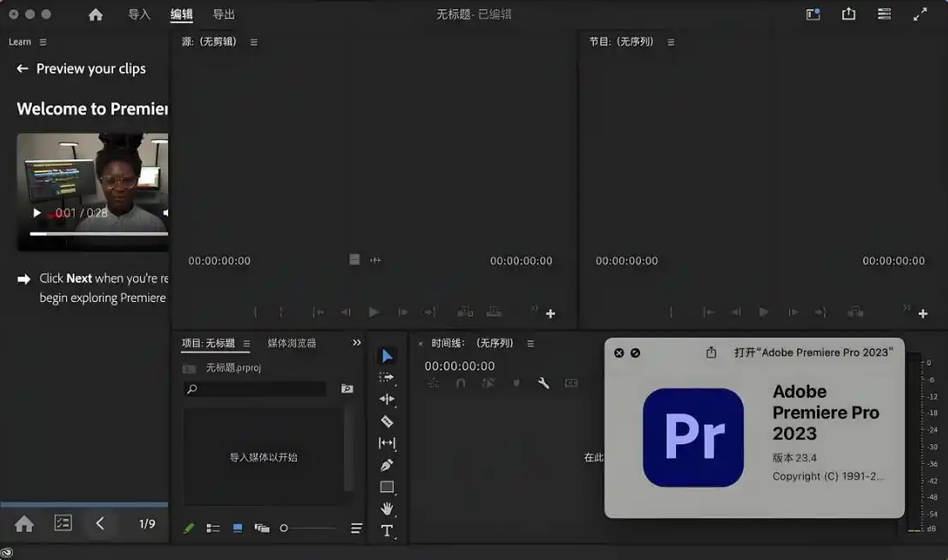948x560 pixels.
Task: Select the Pen tool in the timeline toolbar
Action: [387, 465]
